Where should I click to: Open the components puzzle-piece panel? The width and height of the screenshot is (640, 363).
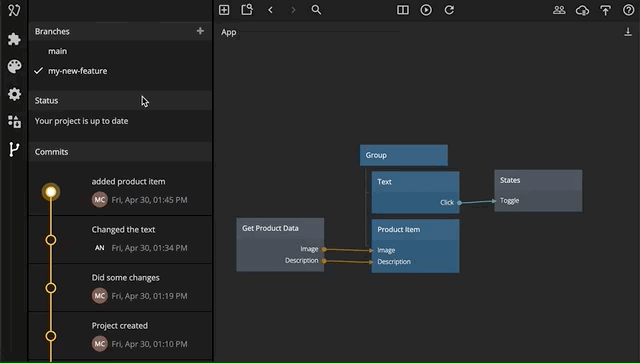coord(14,39)
